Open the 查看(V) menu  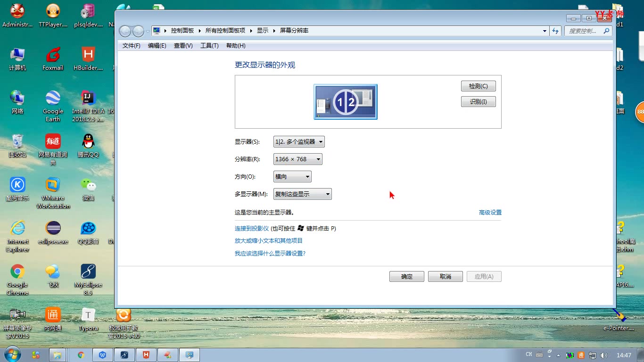pyautogui.click(x=182, y=45)
